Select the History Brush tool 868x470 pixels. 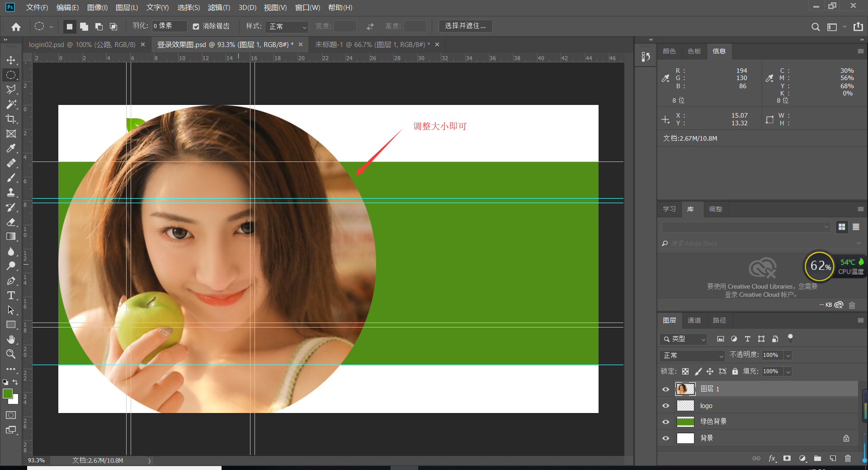tap(11, 207)
